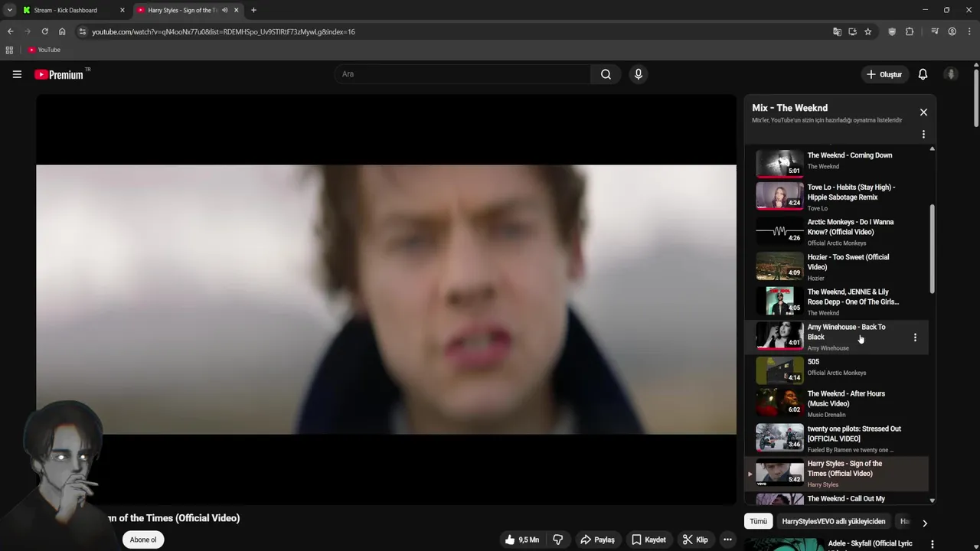980x551 pixels.
Task: Click the YouTube Premium logo
Action: [x=59, y=74]
